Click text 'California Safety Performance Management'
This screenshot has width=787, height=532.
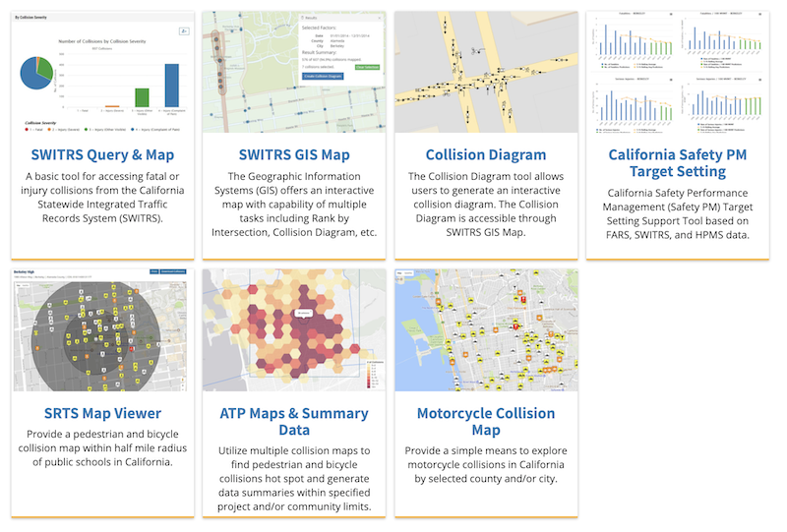coord(678,201)
